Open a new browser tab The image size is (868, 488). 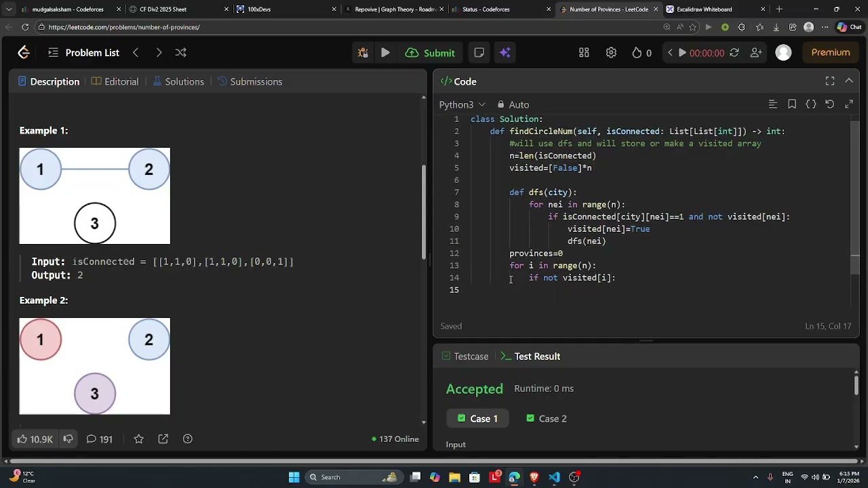click(x=779, y=9)
